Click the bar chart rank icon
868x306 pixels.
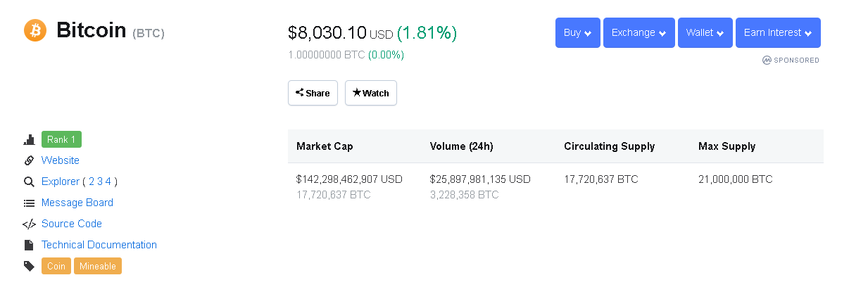click(x=29, y=139)
